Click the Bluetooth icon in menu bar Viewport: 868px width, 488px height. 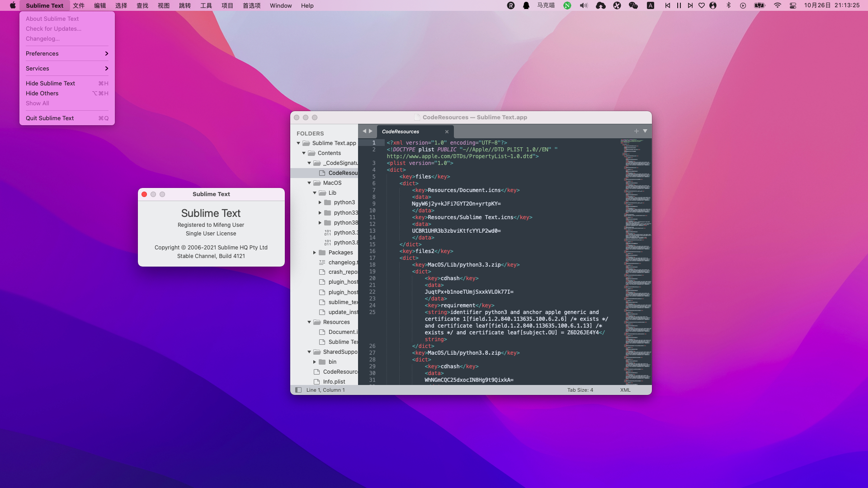click(728, 5)
